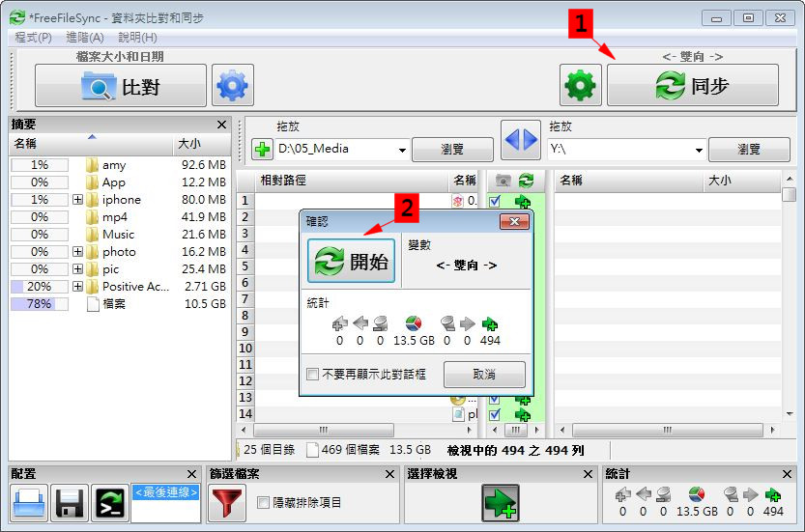Viewport: 805px width, 532px height.
Task: Open the D:\05_Media folder path dropdown
Action: click(x=402, y=150)
